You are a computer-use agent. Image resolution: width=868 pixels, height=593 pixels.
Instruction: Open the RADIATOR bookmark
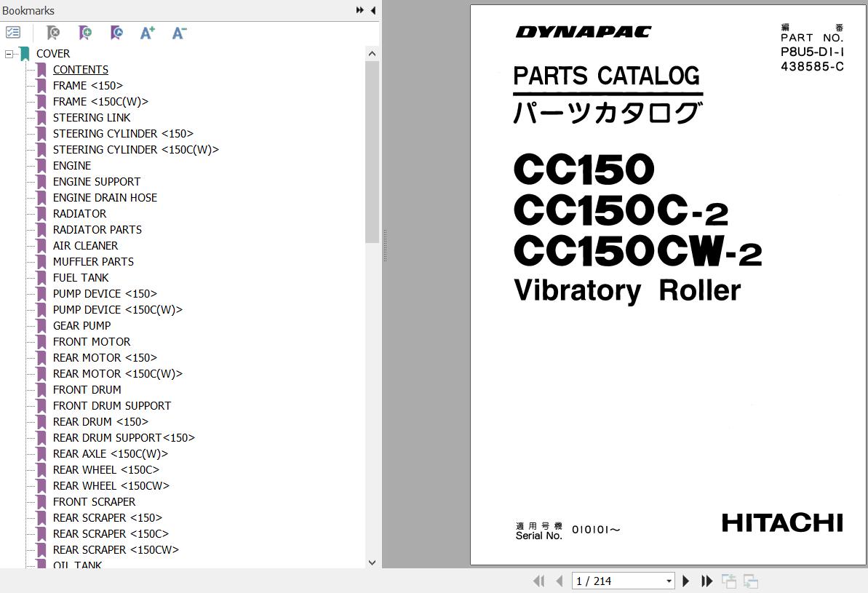[79, 214]
